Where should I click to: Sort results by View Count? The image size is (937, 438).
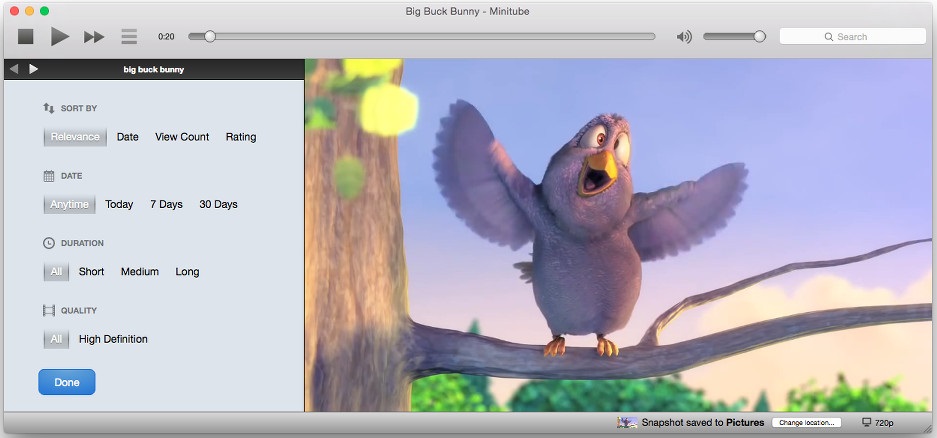(182, 137)
